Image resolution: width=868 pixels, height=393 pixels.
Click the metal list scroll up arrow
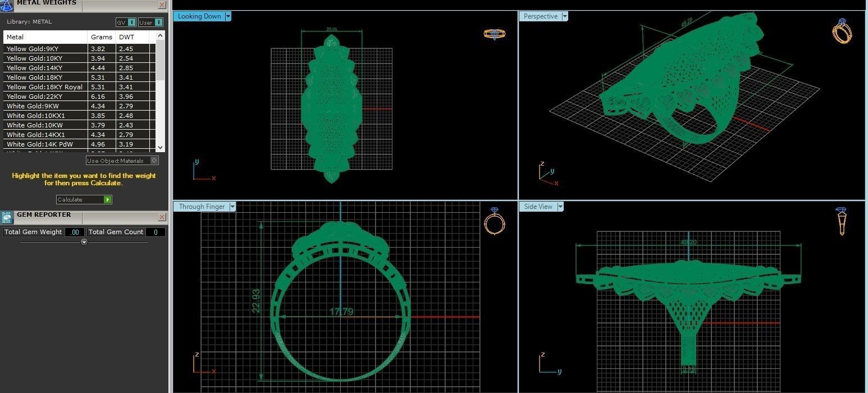pos(161,35)
